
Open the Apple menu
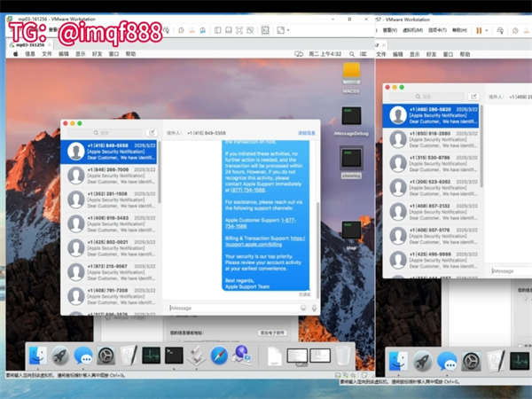pos(15,54)
